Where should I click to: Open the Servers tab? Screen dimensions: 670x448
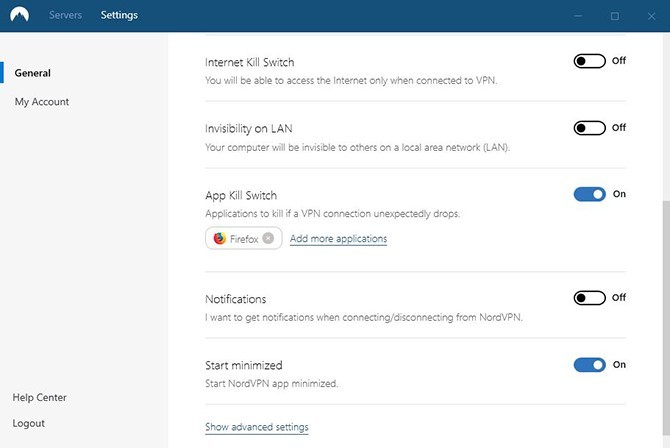65,15
